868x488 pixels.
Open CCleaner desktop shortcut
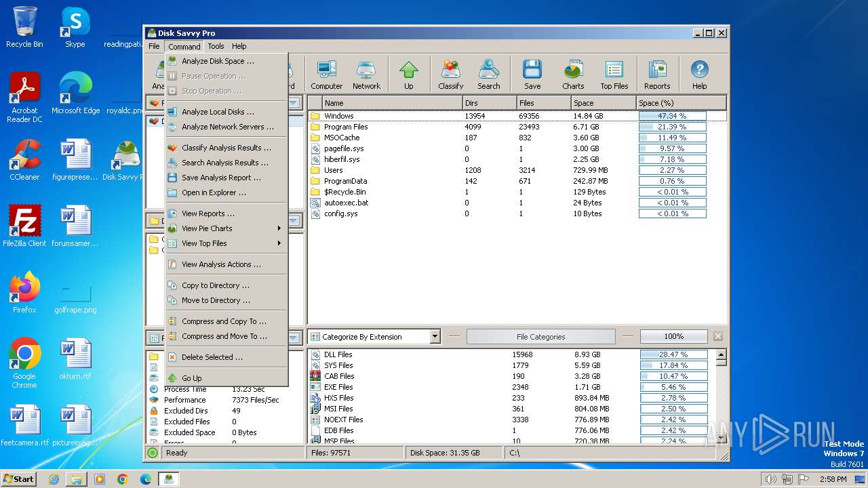click(x=24, y=160)
